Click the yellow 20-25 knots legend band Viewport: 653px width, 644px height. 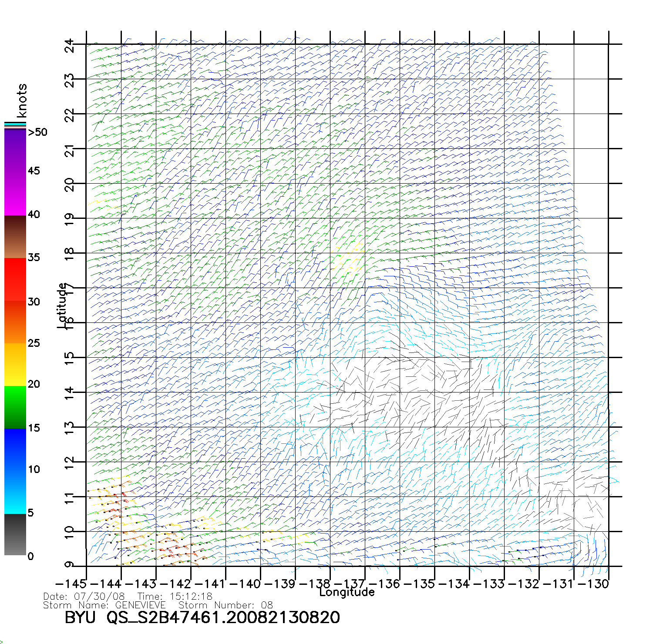click(x=15, y=364)
